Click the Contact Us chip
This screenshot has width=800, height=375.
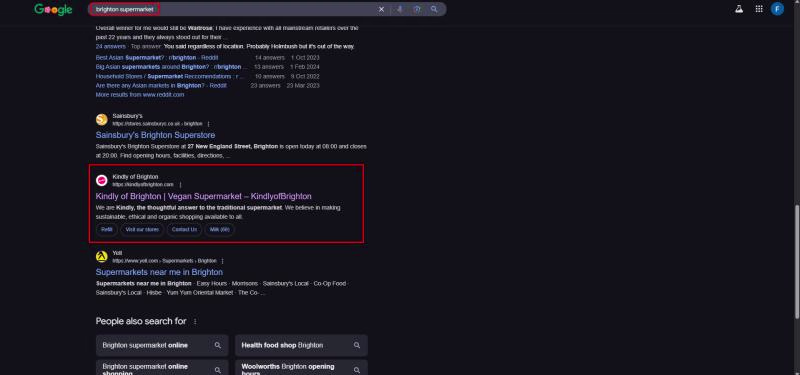click(x=184, y=230)
